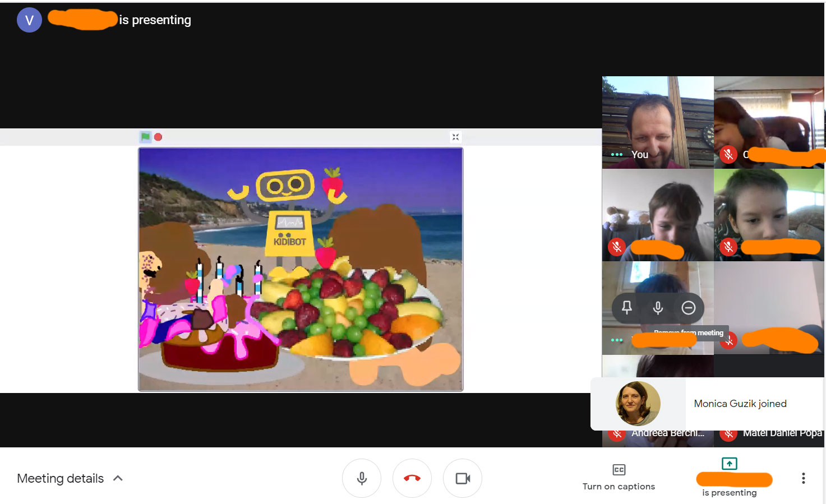Toggle your microphone in the bottom bar
This screenshot has width=826, height=504.
[x=362, y=478]
